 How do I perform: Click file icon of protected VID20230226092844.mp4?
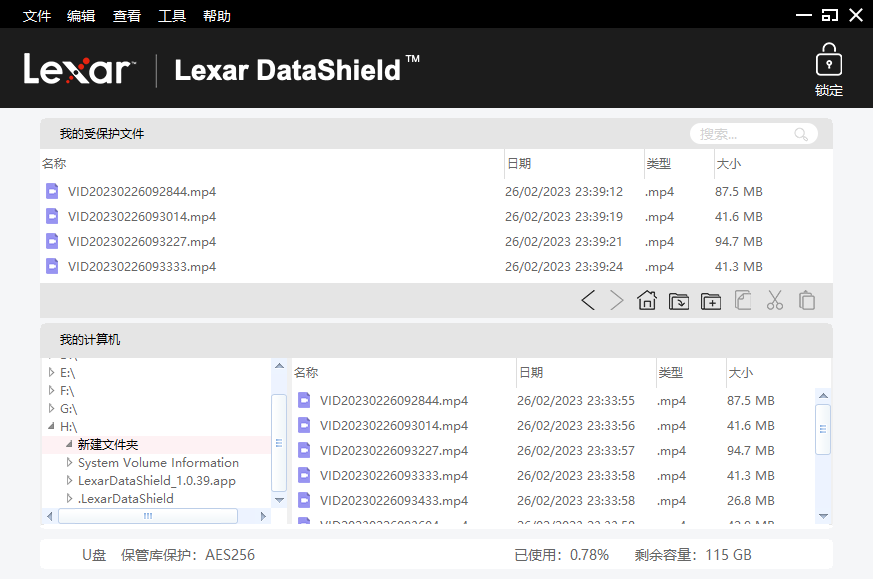point(52,191)
